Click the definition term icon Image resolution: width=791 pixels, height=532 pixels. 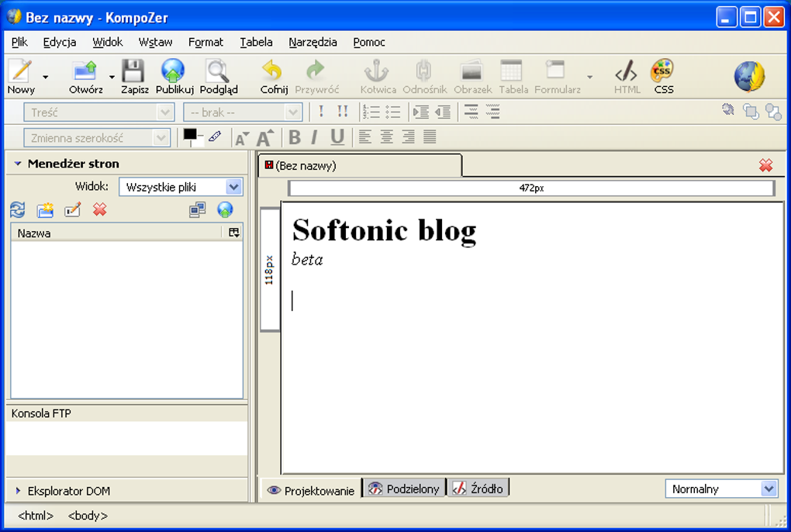click(x=471, y=112)
